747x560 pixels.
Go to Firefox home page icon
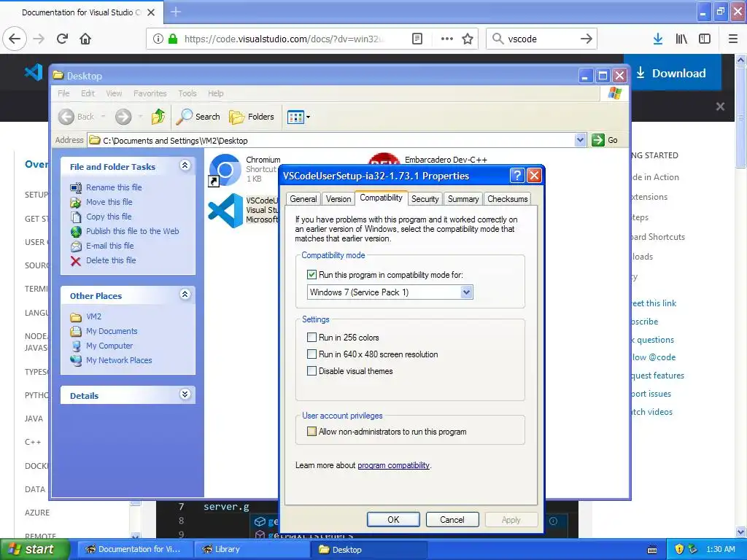click(85, 39)
